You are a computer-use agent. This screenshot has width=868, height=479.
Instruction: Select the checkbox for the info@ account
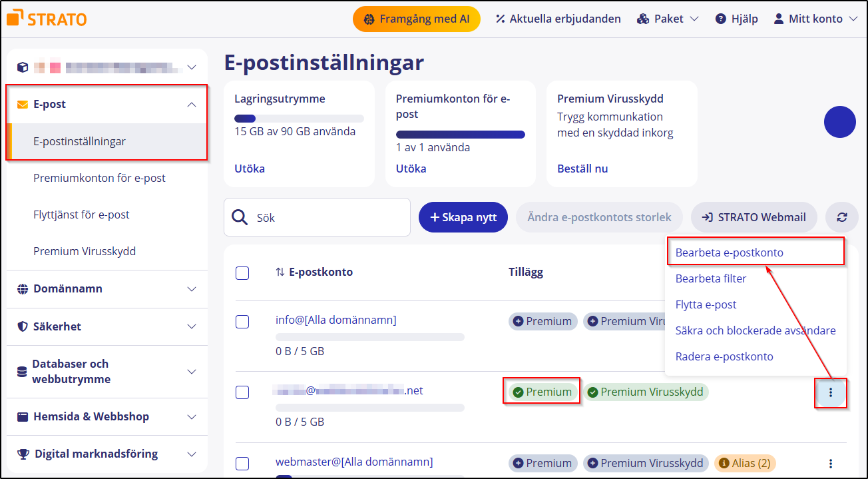(242, 321)
